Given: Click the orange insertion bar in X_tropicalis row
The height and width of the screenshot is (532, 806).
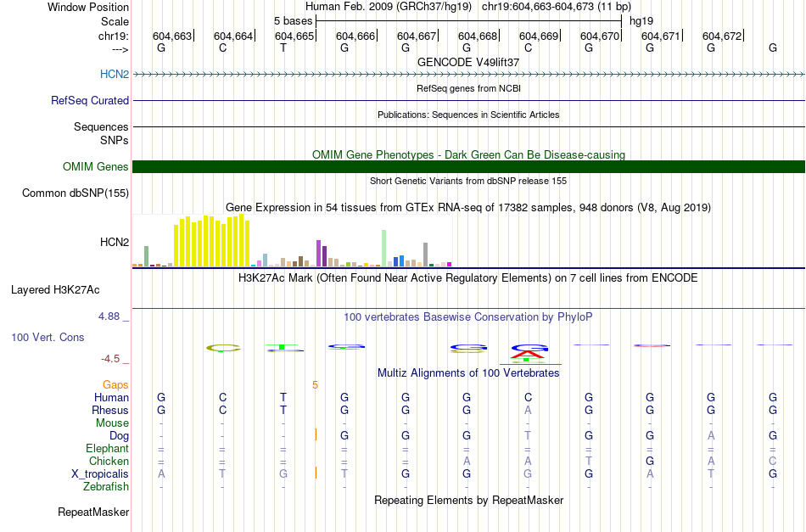Looking at the screenshot, I should tap(316, 473).
